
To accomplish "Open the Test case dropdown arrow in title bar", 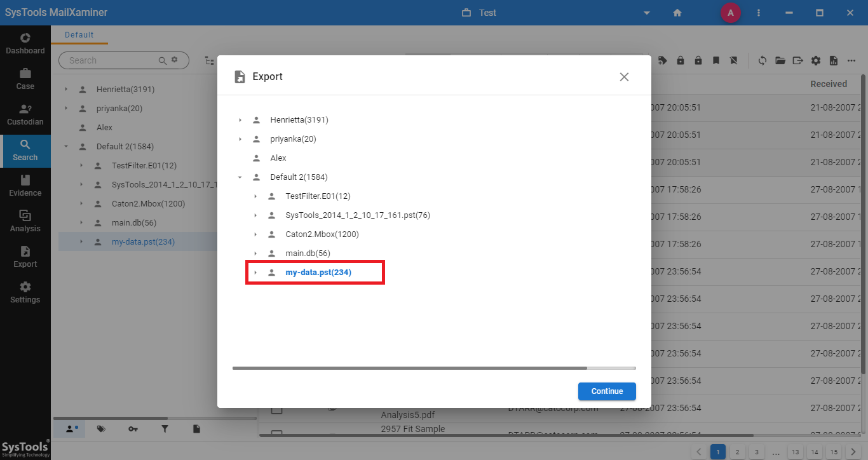I will [x=647, y=13].
